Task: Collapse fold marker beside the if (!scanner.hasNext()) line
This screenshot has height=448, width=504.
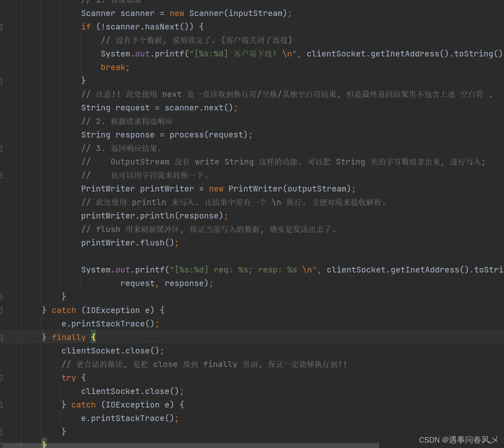Action: 1,27
